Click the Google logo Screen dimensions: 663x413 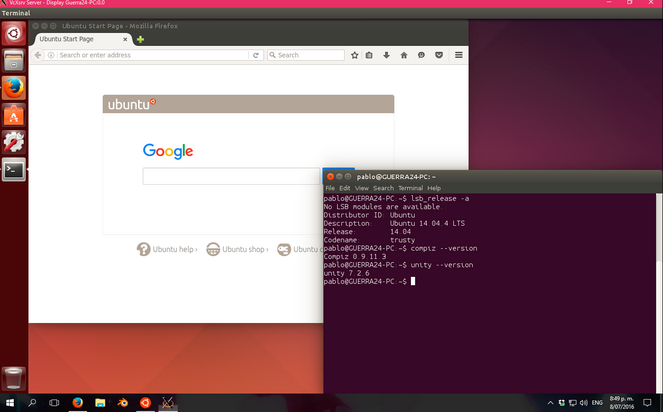tap(168, 151)
